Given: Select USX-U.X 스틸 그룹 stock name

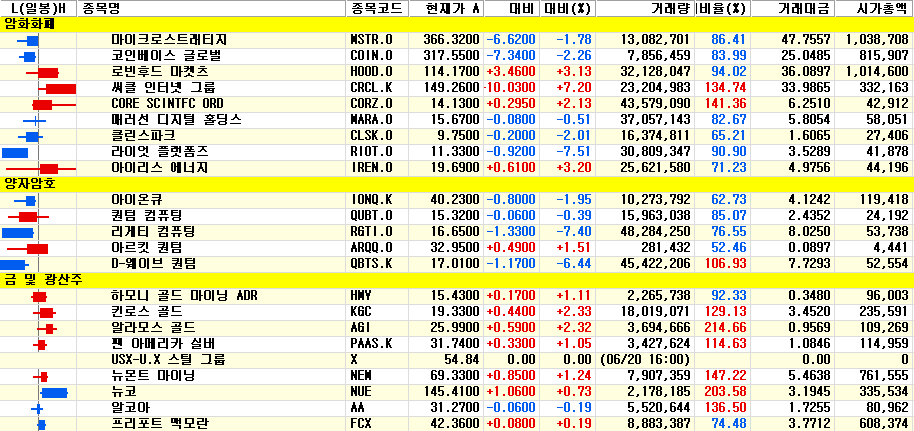Looking at the screenshot, I should point(169,359).
